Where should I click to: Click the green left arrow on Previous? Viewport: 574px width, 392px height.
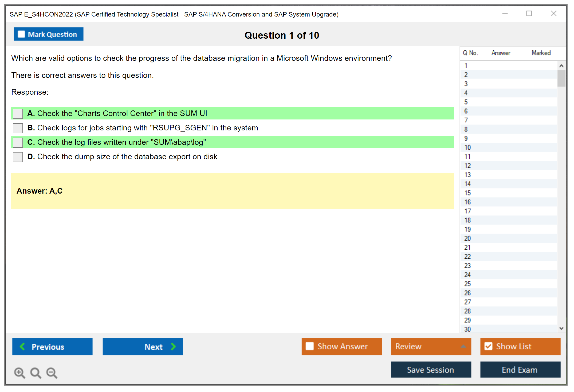22,346
